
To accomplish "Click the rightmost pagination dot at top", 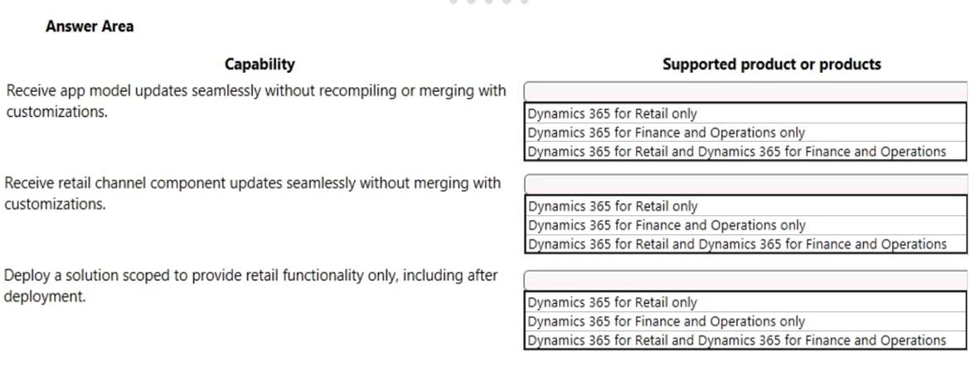I will (524, 2).
